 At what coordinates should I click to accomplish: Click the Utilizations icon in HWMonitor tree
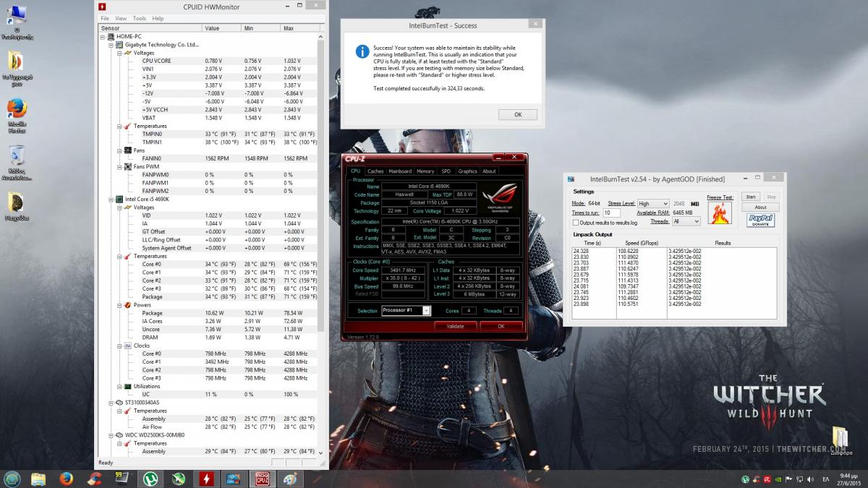click(x=128, y=387)
